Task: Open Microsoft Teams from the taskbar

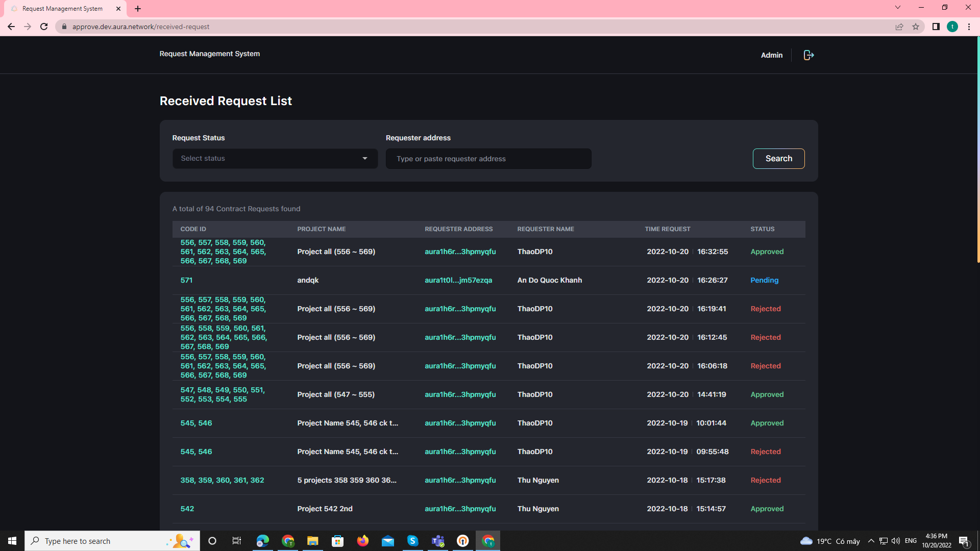Action: pyautogui.click(x=437, y=541)
